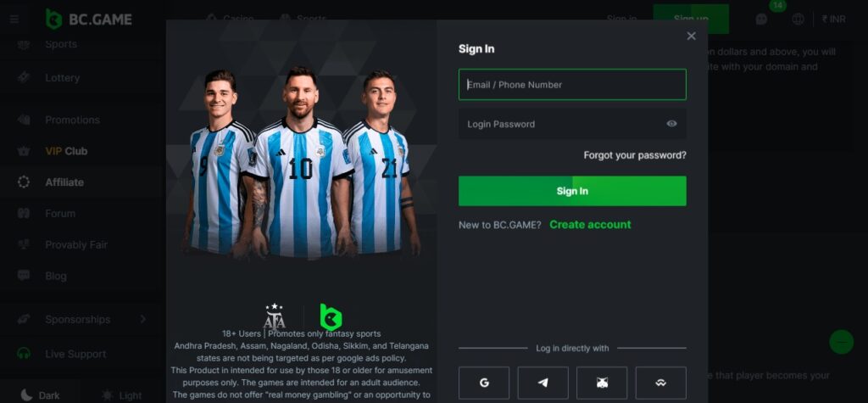Open the globe language selector icon
The height and width of the screenshot is (403, 868).
(798, 20)
